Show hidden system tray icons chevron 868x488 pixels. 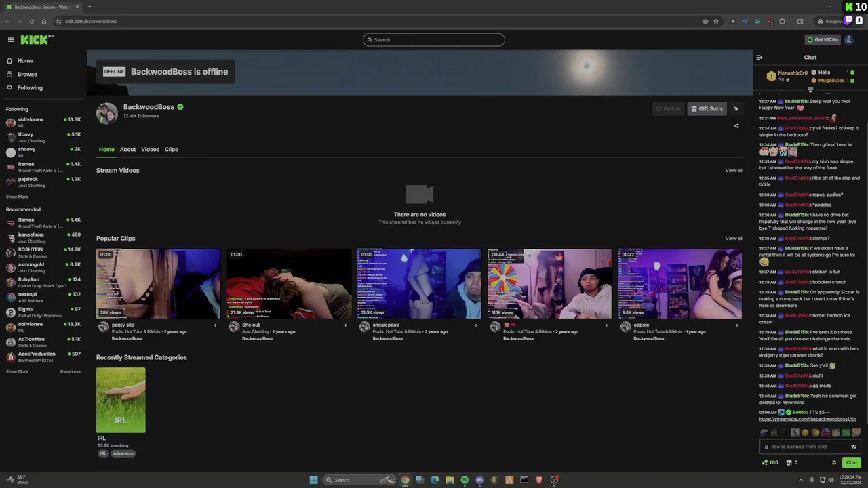point(801,480)
